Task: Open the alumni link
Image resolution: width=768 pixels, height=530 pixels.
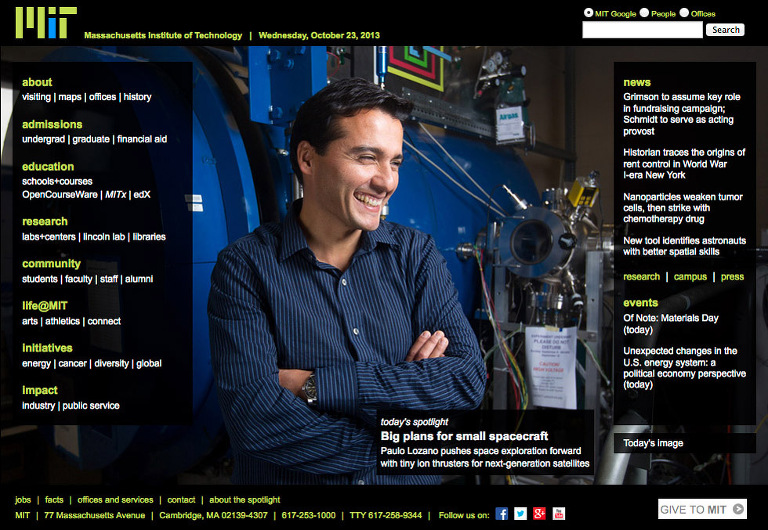Action: [x=139, y=279]
